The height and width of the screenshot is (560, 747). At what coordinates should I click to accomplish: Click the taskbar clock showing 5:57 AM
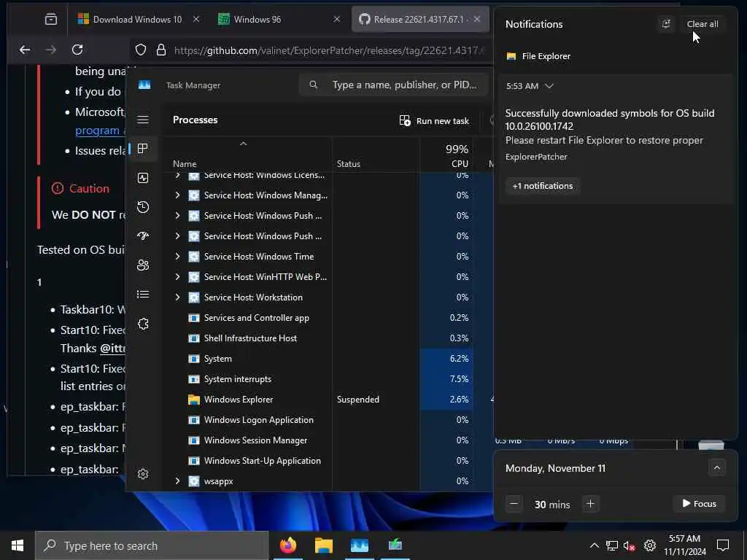click(684, 545)
